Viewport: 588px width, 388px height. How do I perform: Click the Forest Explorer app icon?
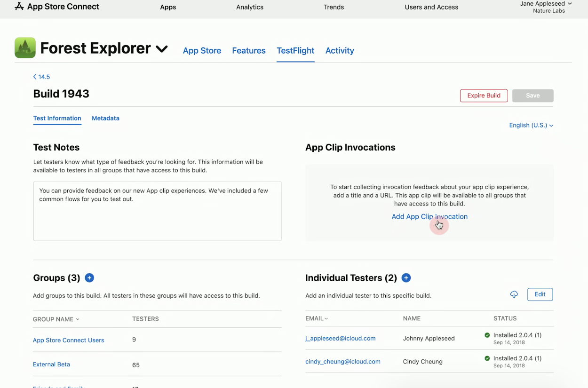click(x=25, y=48)
